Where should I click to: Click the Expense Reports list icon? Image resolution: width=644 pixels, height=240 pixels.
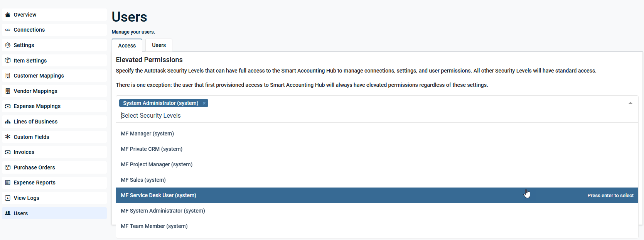click(8, 183)
